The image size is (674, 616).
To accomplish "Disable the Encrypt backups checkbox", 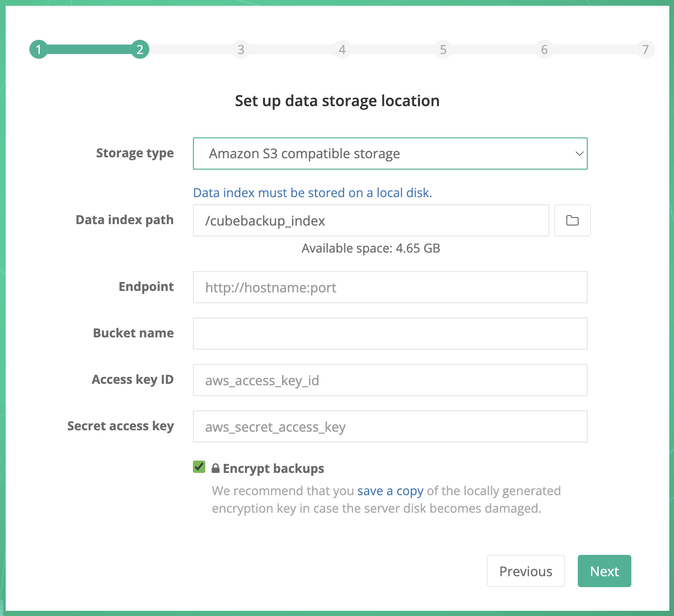I will pyautogui.click(x=199, y=467).
